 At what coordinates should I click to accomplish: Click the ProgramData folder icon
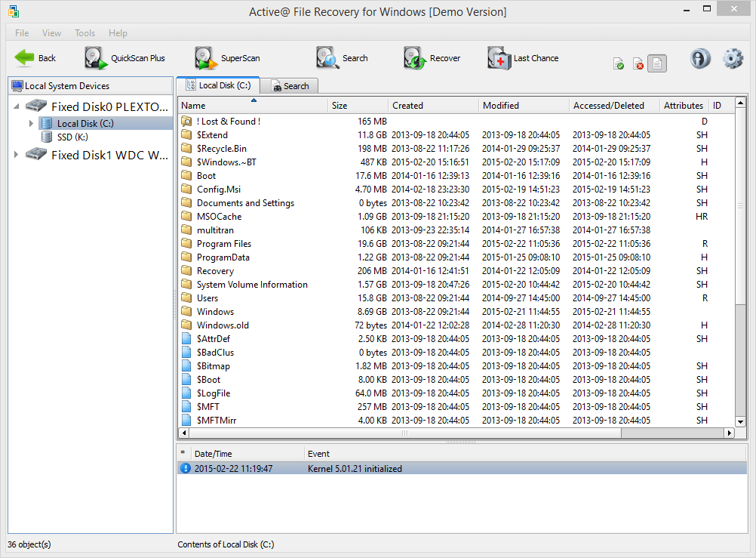point(186,257)
